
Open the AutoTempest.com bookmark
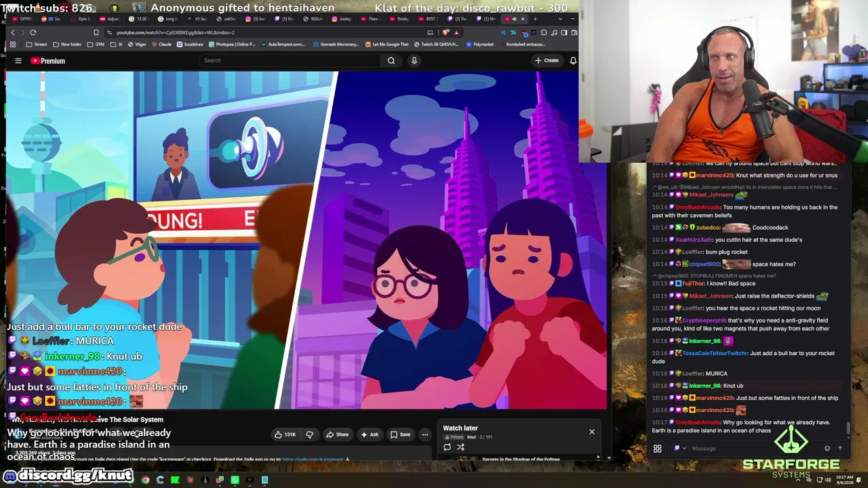(282, 45)
